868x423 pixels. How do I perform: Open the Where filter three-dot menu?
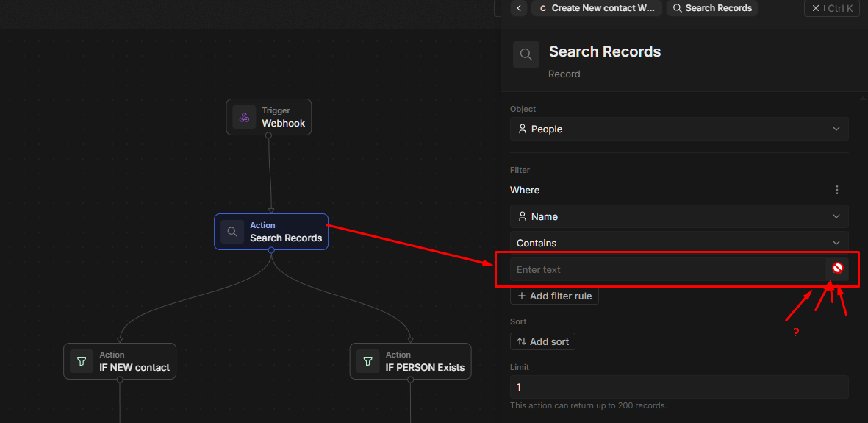836,190
